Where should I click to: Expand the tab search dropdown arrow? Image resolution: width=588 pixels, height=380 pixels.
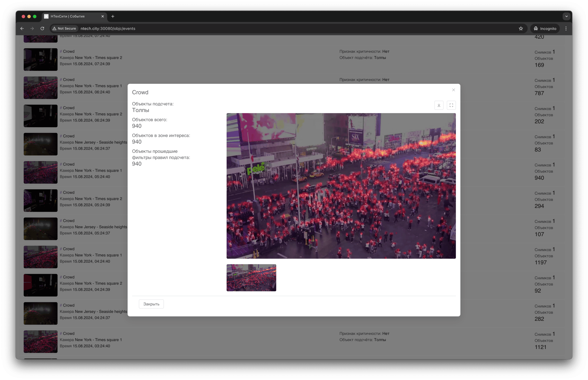[x=566, y=16]
